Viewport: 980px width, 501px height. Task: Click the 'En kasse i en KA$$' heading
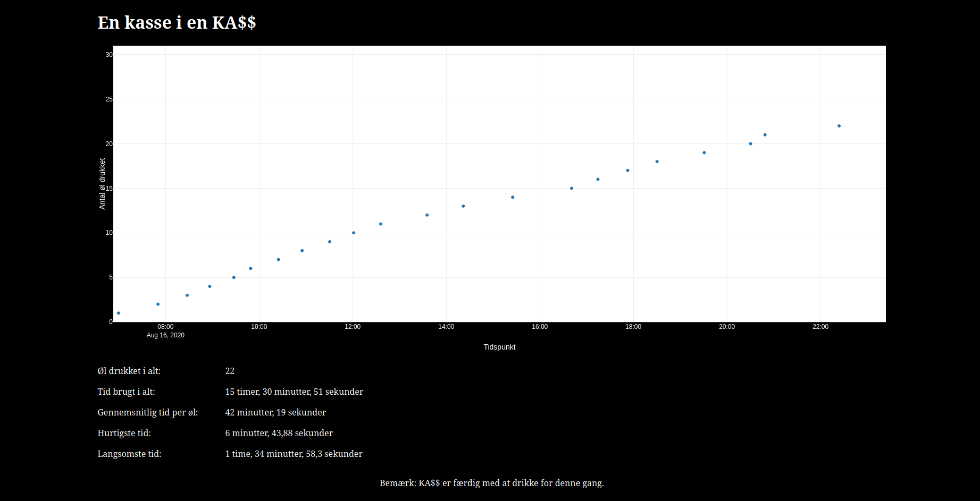(x=177, y=22)
